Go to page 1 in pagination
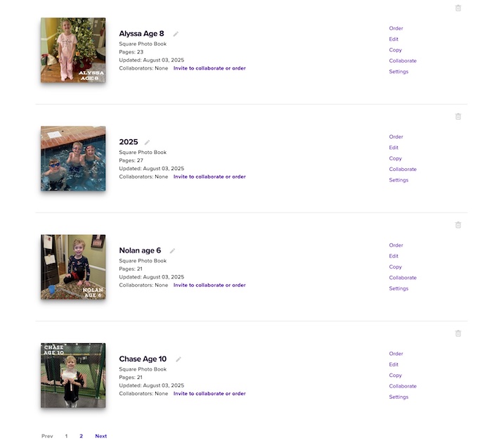The image size is (478, 448). click(67, 436)
